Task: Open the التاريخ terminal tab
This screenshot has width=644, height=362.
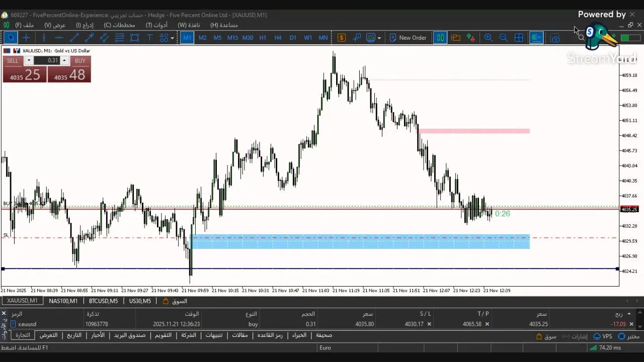Action: click(x=74, y=335)
